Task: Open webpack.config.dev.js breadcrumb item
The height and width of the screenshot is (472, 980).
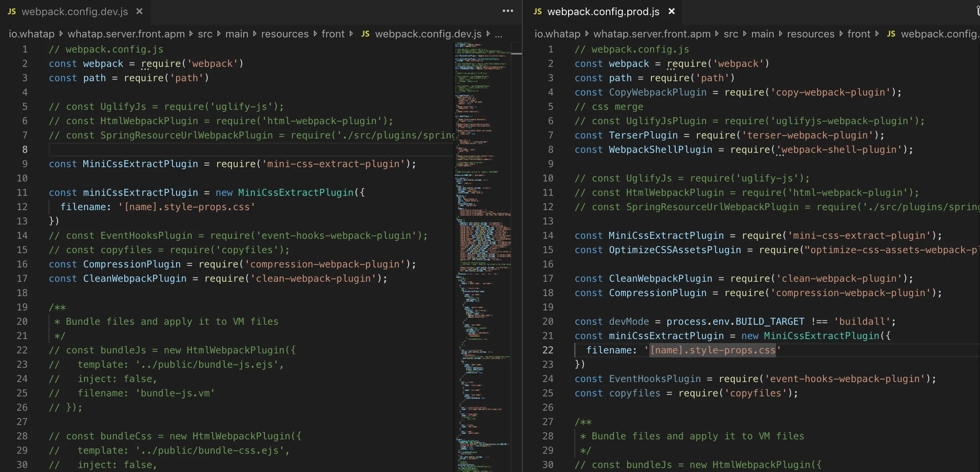Action: click(x=428, y=34)
